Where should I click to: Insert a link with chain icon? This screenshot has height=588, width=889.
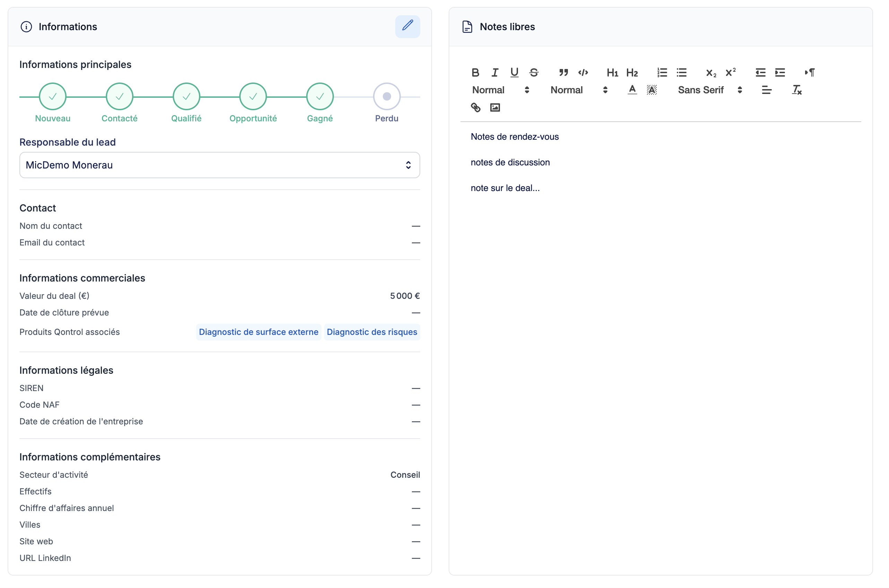click(x=475, y=107)
